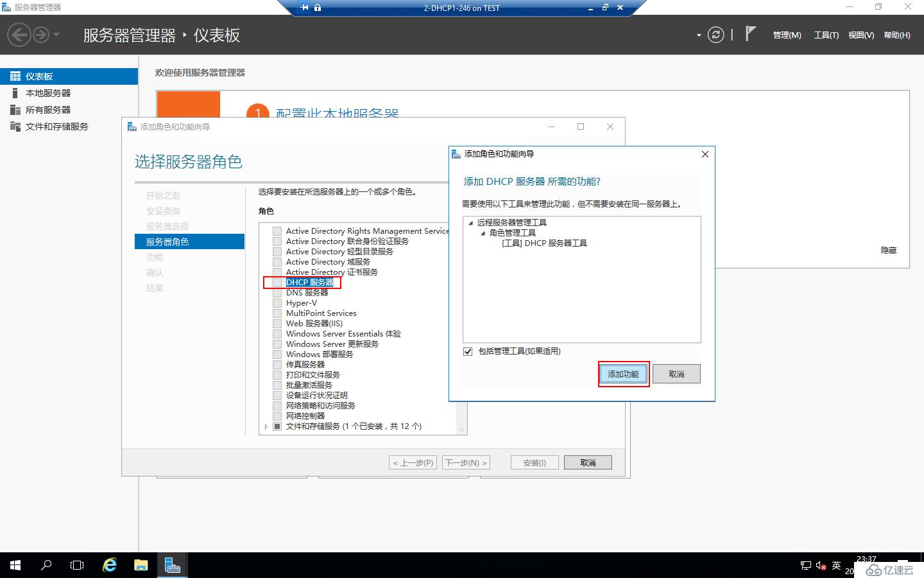Click the 所有服务器 sidebar icon
This screenshot has height=578, width=924.
(15, 110)
